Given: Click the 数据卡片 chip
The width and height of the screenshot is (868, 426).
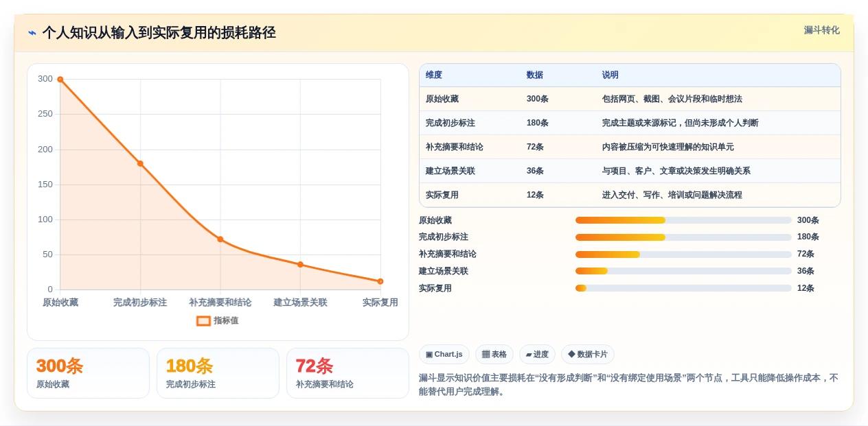Looking at the screenshot, I should 588,354.
